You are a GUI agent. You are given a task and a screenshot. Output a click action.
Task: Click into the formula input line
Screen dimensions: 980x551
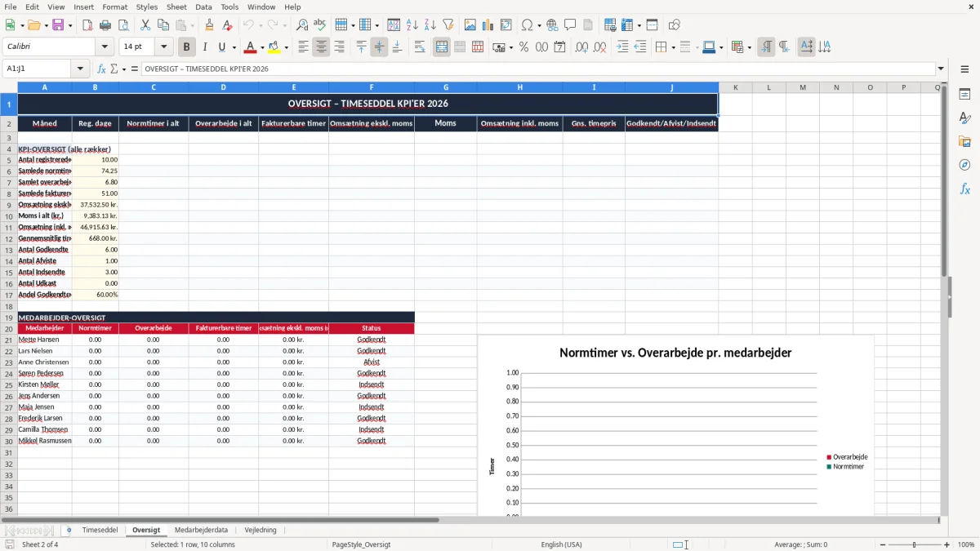537,69
